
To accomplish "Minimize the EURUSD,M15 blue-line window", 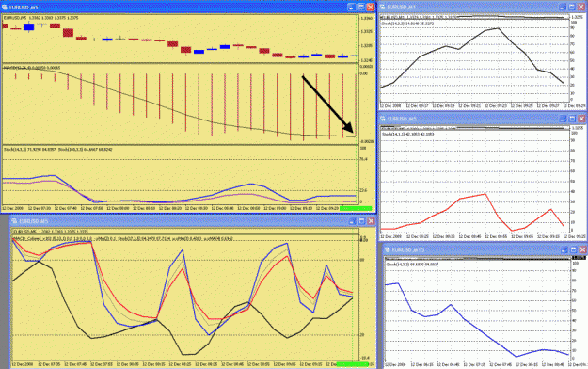I will tap(564, 249).
